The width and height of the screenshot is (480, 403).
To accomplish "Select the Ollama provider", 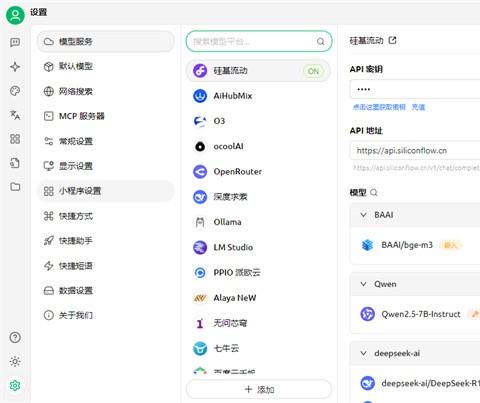I will pyautogui.click(x=258, y=222).
